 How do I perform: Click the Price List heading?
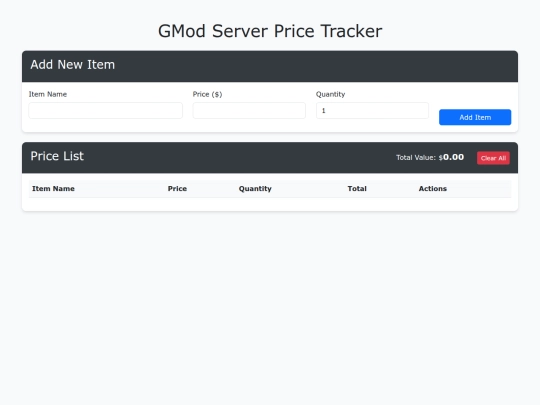point(57,156)
